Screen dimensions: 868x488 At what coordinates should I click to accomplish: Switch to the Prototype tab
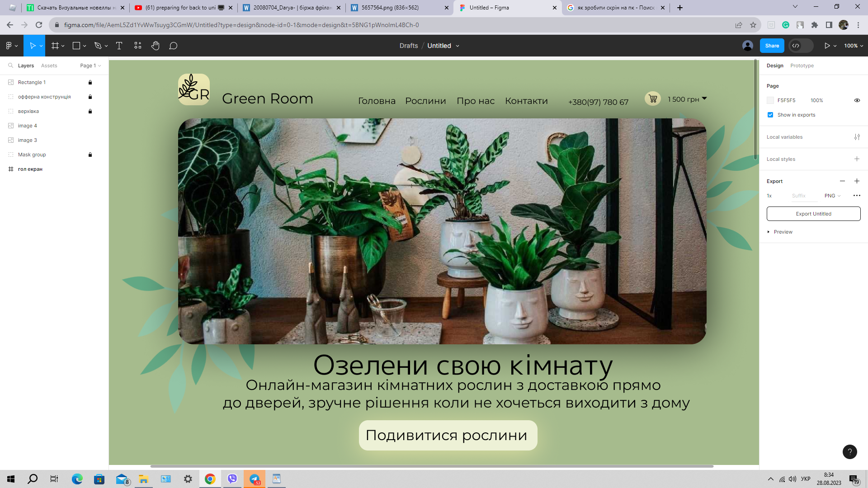802,66
